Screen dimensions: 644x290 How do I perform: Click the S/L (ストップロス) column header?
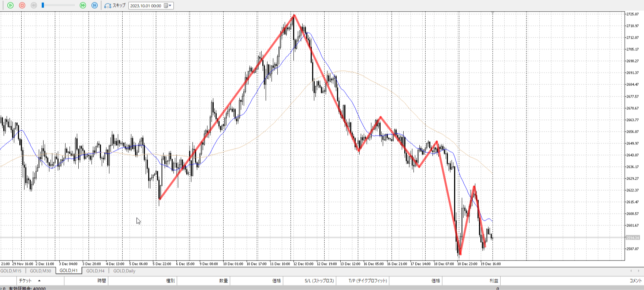319,281
